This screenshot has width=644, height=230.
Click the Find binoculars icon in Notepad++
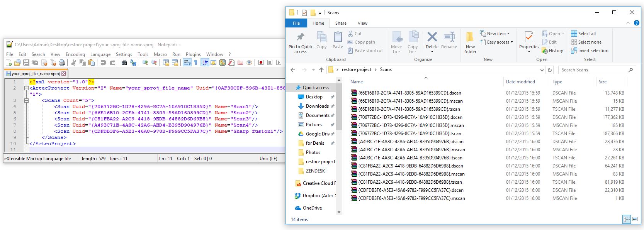pos(124,63)
